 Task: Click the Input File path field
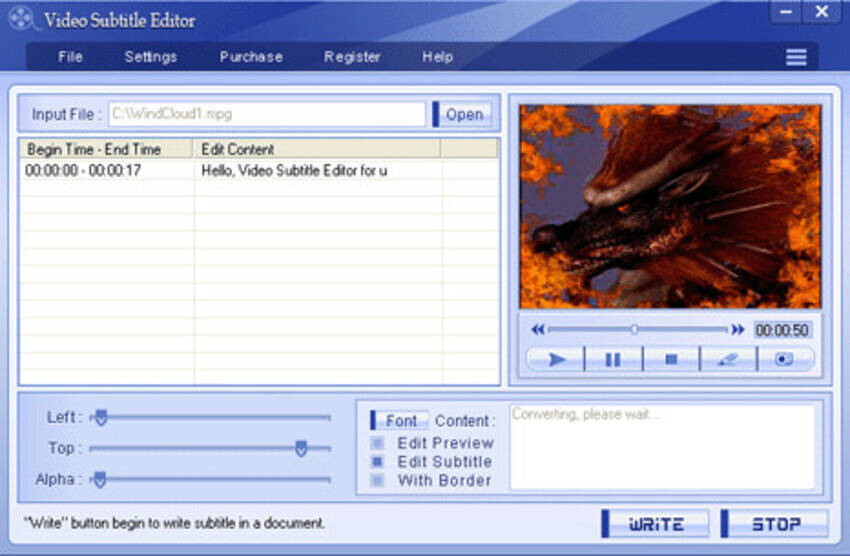click(267, 114)
